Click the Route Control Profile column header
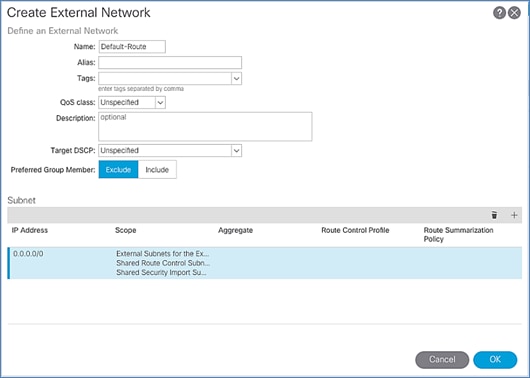530x378 pixels. tap(355, 230)
